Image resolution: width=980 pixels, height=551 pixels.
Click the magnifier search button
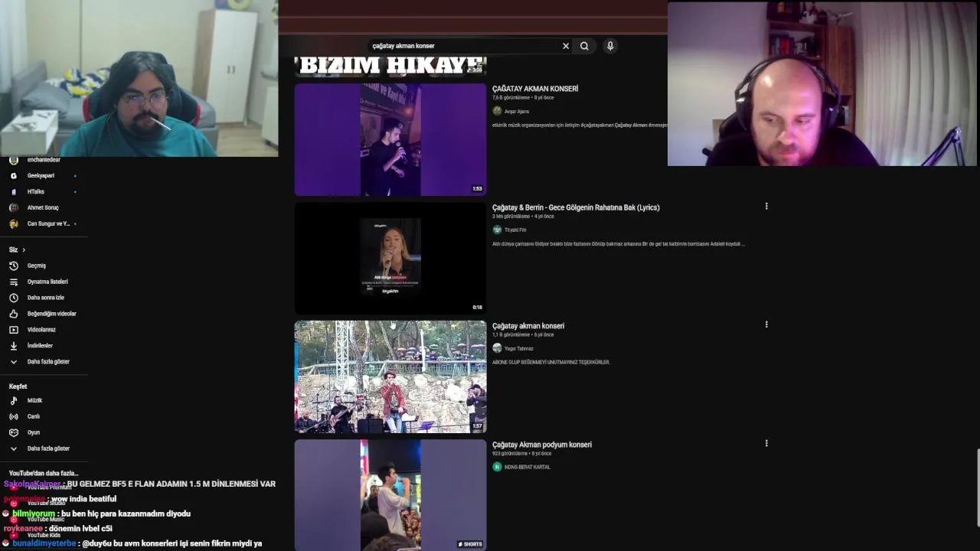pos(584,46)
